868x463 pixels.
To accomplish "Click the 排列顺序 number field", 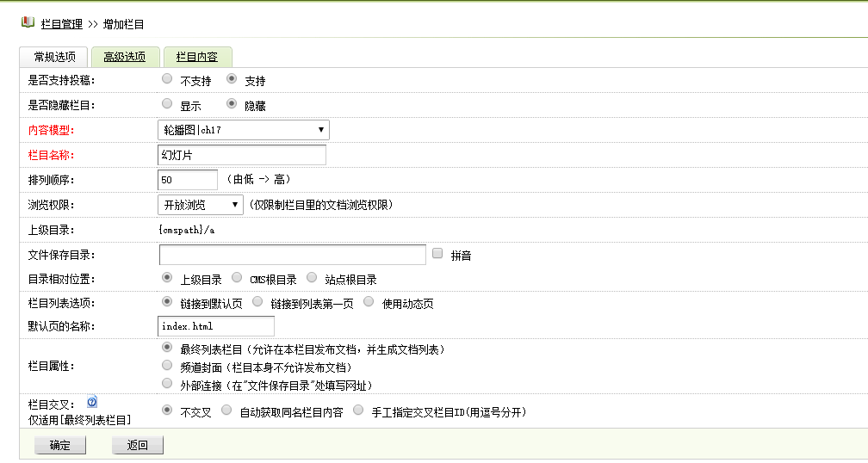I will (188, 180).
